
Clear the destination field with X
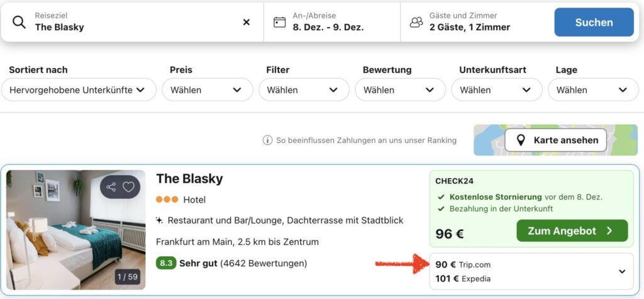click(x=247, y=22)
